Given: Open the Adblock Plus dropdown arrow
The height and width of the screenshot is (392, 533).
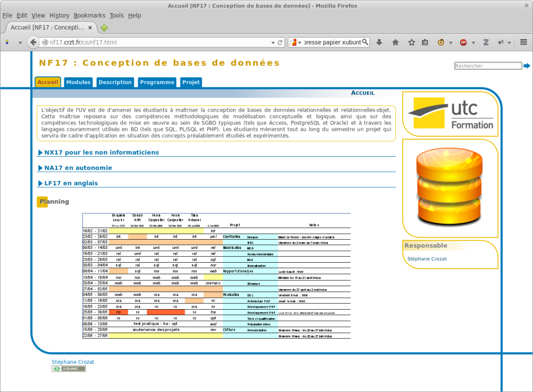Looking at the screenshot, I should tap(473, 43).
